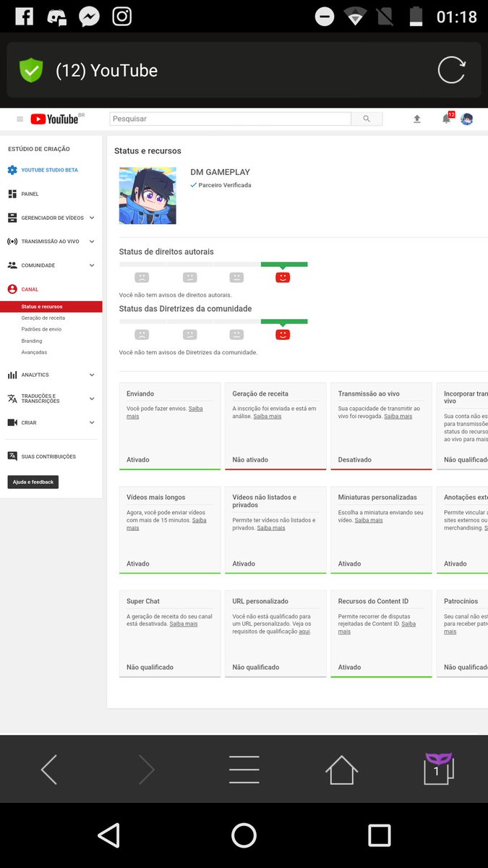Open Avançadas submenu item
488x868 pixels.
34,352
